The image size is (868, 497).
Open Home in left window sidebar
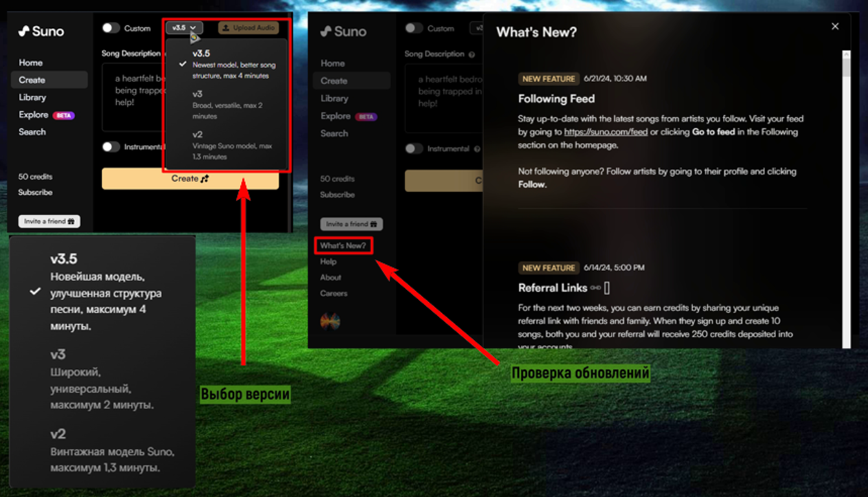30,63
